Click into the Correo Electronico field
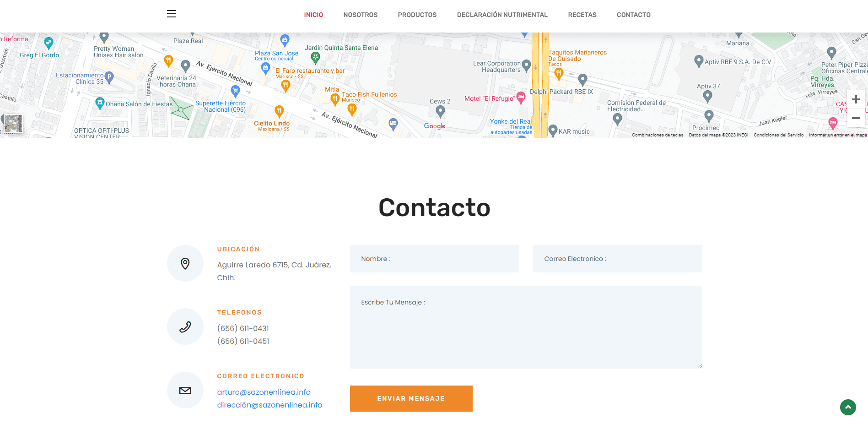This screenshot has height=424, width=868. (618, 259)
